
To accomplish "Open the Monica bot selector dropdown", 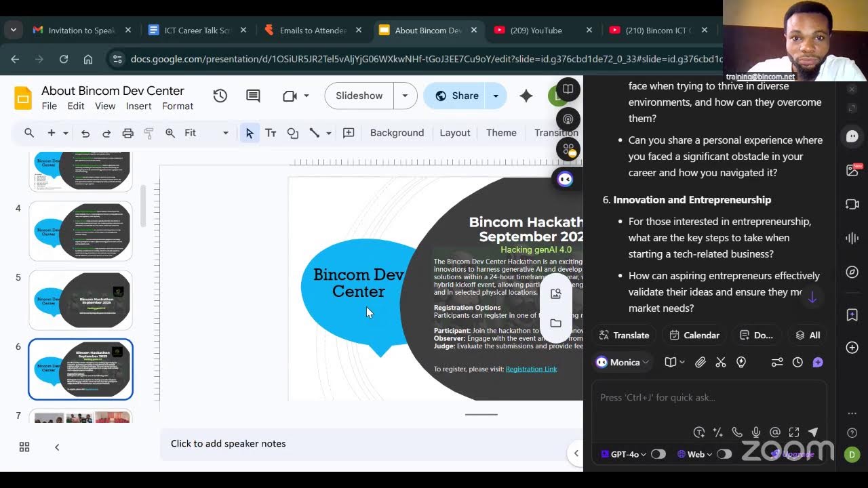I will (x=622, y=363).
